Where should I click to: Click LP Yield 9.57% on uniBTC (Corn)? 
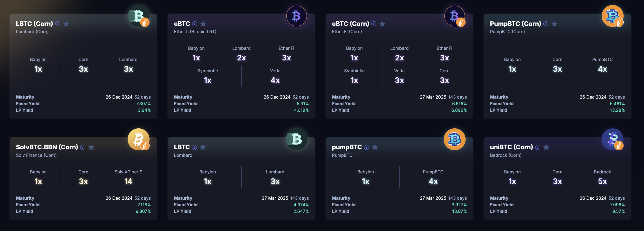coord(618,211)
